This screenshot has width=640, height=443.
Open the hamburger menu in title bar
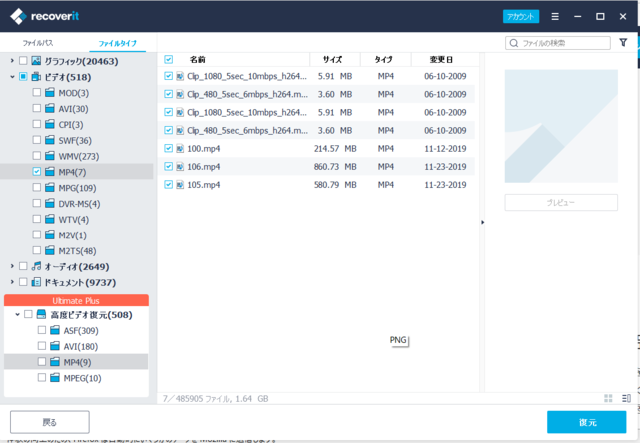(555, 17)
